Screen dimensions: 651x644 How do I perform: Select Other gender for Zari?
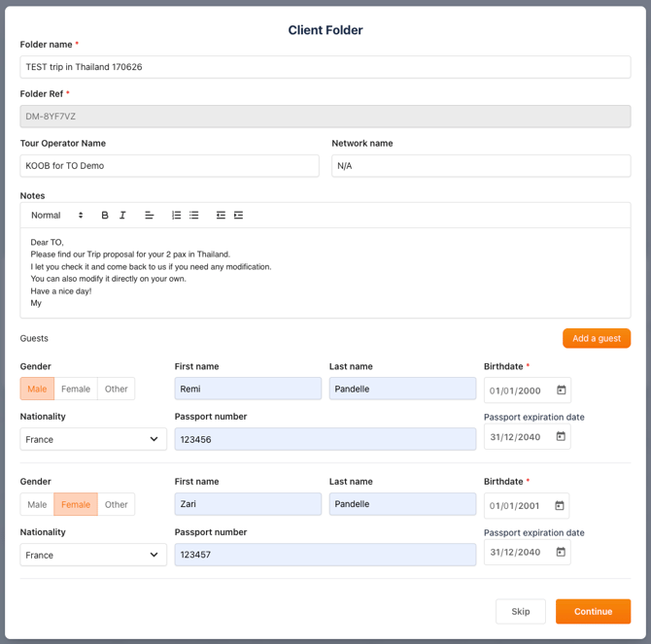point(117,504)
